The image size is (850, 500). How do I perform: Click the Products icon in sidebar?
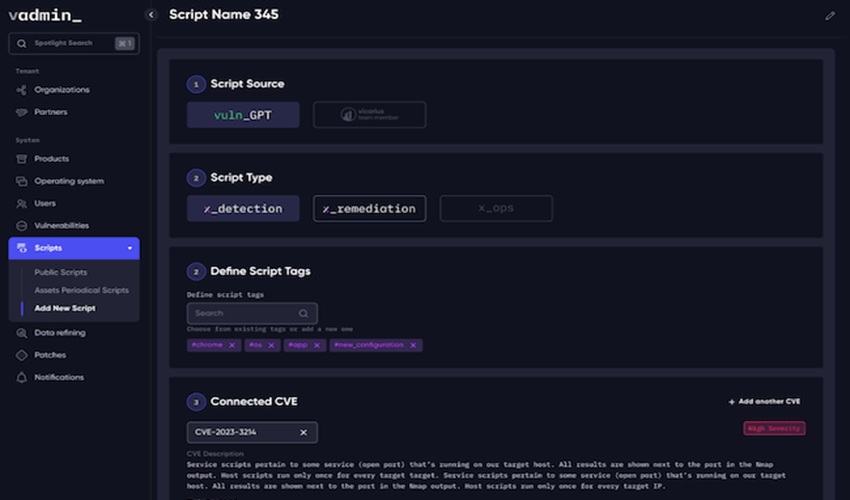(22, 159)
